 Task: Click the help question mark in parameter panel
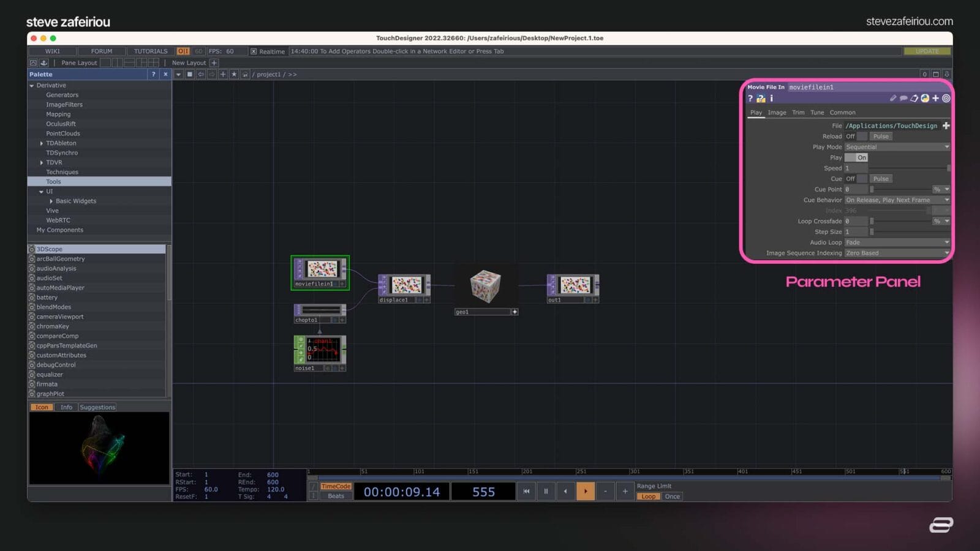pyautogui.click(x=750, y=99)
